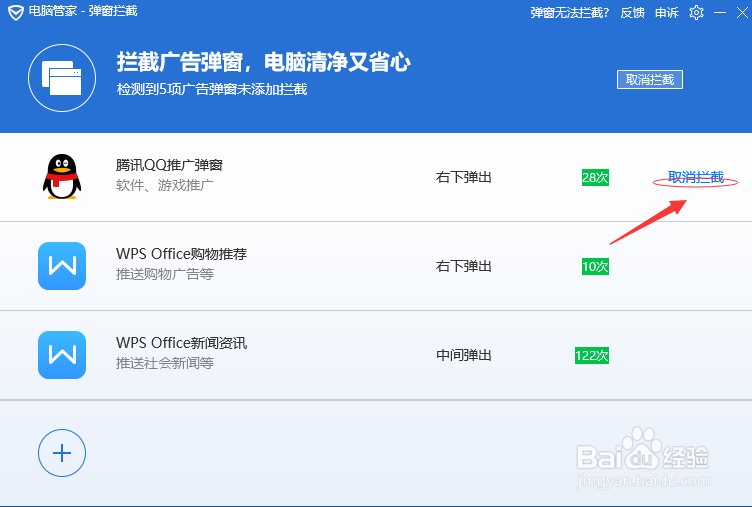Click the 推送购物广告等 description

[165, 274]
